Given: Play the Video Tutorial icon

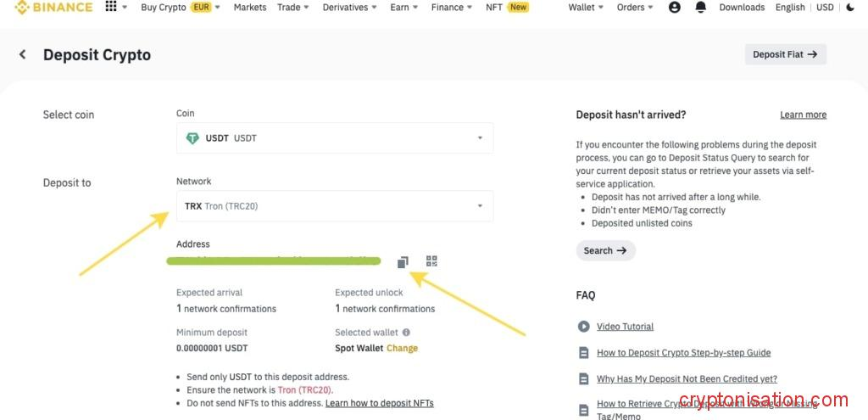Looking at the screenshot, I should pos(583,327).
